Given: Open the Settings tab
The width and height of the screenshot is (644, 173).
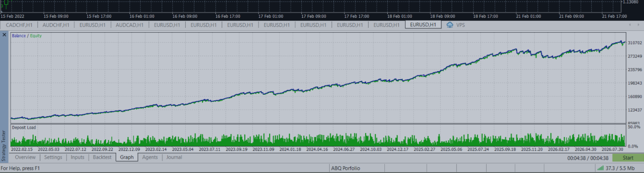Looking at the screenshot, I should click(53, 157).
